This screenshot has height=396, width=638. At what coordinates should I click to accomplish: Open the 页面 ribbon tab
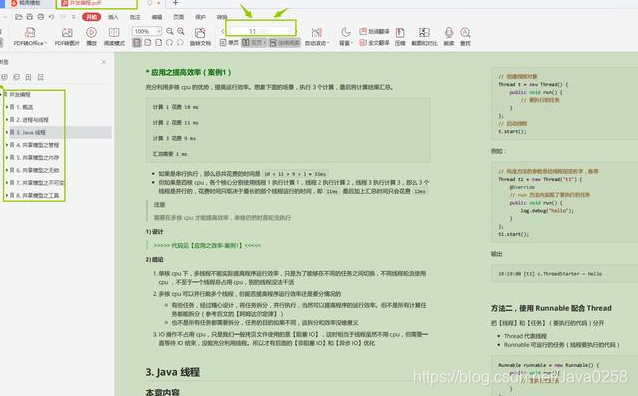click(x=179, y=17)
